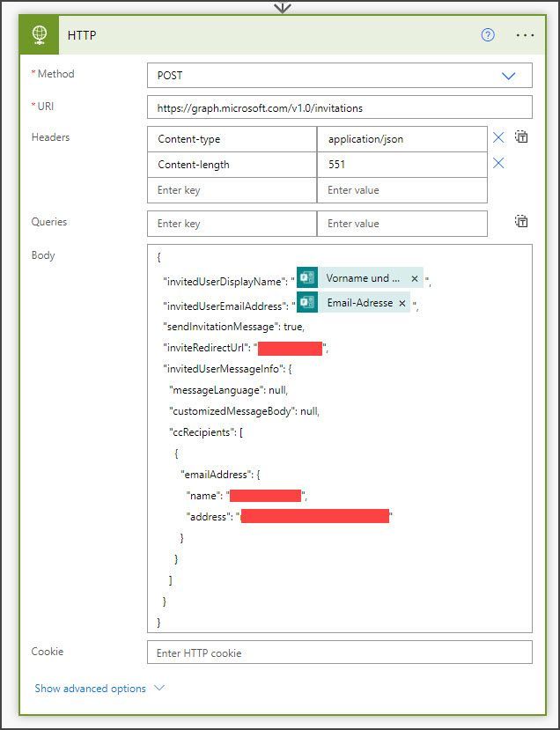Click the Email-Adresse token icon

(x=307, y=303)
